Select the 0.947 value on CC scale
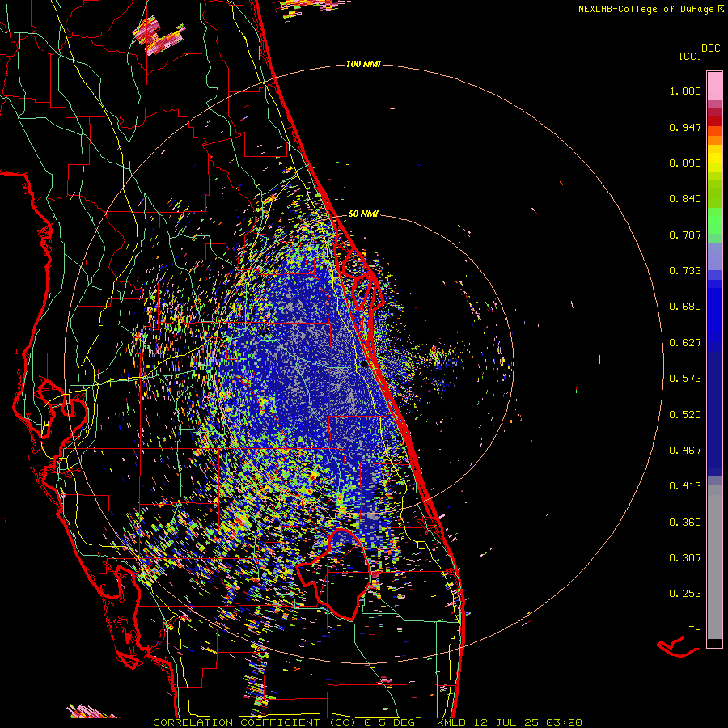728x728 pixels. tap(685, 127)
